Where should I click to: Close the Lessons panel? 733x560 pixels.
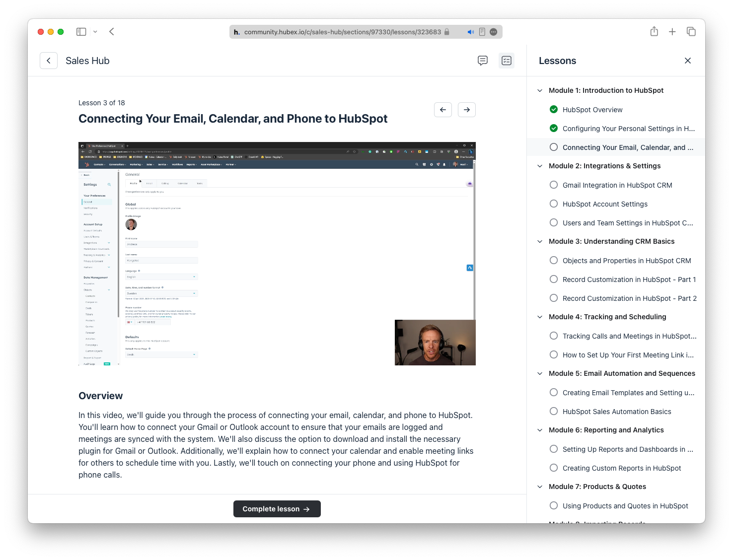(688, 61)
